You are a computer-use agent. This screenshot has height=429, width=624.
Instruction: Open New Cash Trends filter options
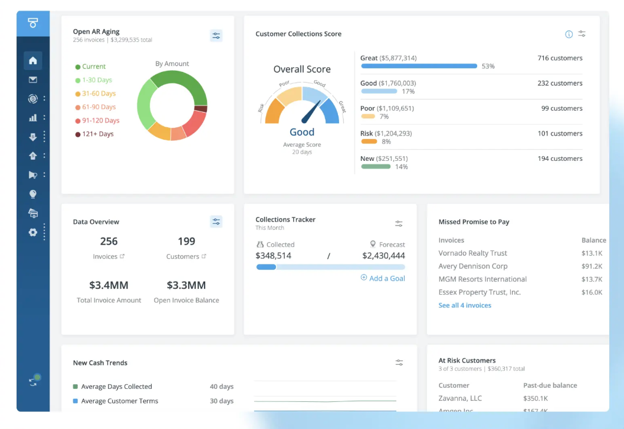pos(399,363)
